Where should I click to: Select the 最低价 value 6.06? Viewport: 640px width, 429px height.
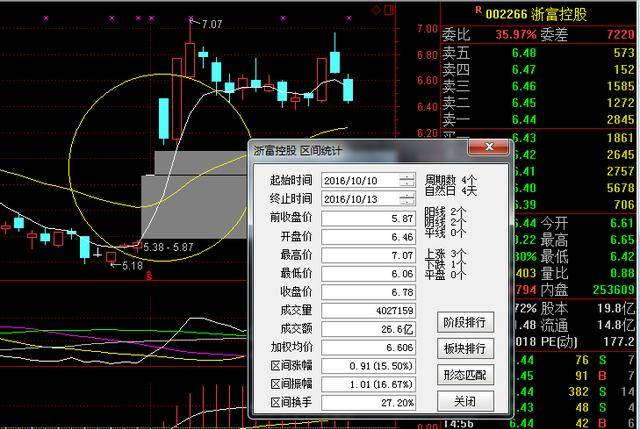click(x=368, y=273)
